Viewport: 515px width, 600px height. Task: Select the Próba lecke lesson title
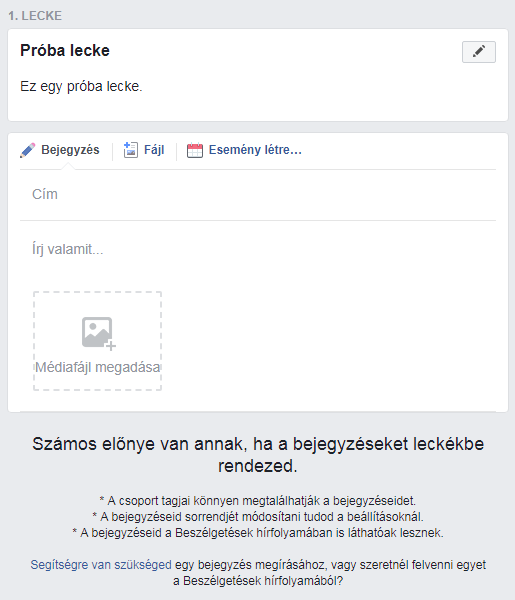tap(65, 51)
